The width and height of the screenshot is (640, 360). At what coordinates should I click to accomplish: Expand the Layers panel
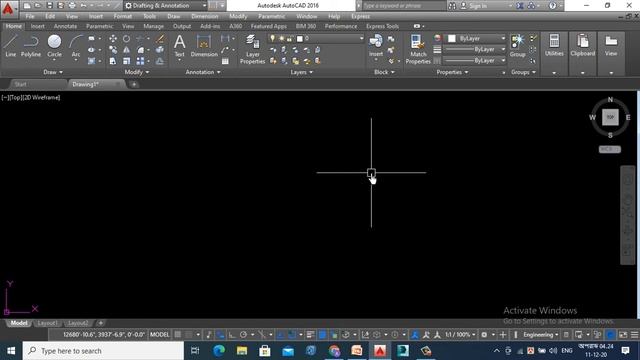coord(302,72)
